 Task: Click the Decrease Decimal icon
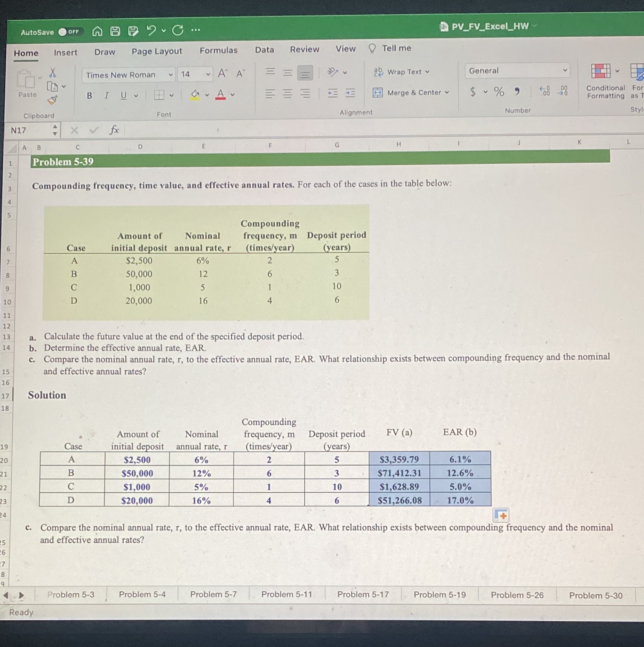[x=562, y=90]
